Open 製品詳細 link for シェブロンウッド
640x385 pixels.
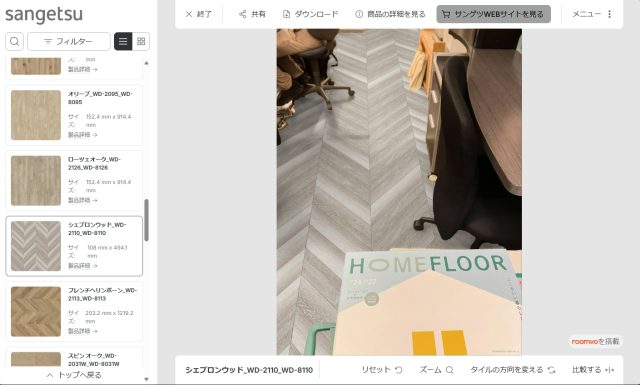82,266
